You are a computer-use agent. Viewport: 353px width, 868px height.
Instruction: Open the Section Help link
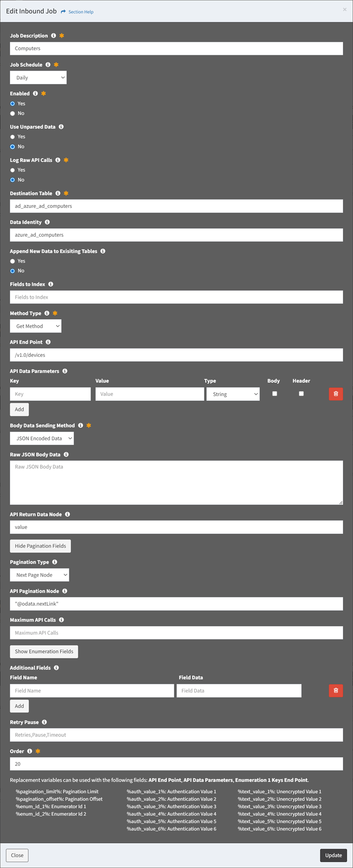pyautogui.click(x=80, y=12)
